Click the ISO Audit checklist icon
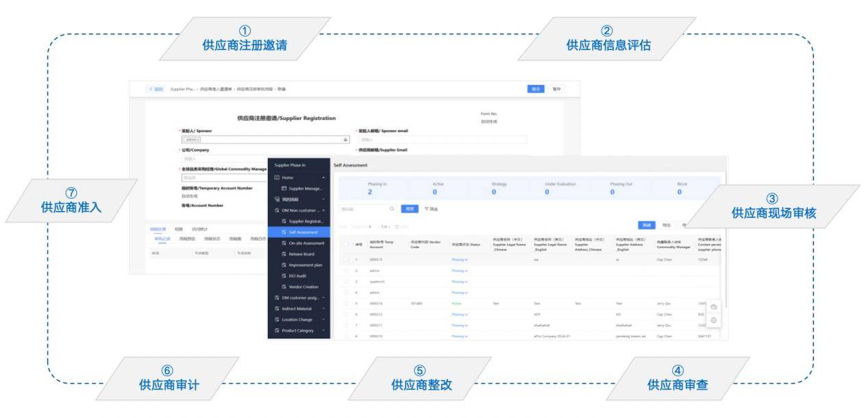This screenshot has height=418, width=868. (x=284, y=275)
